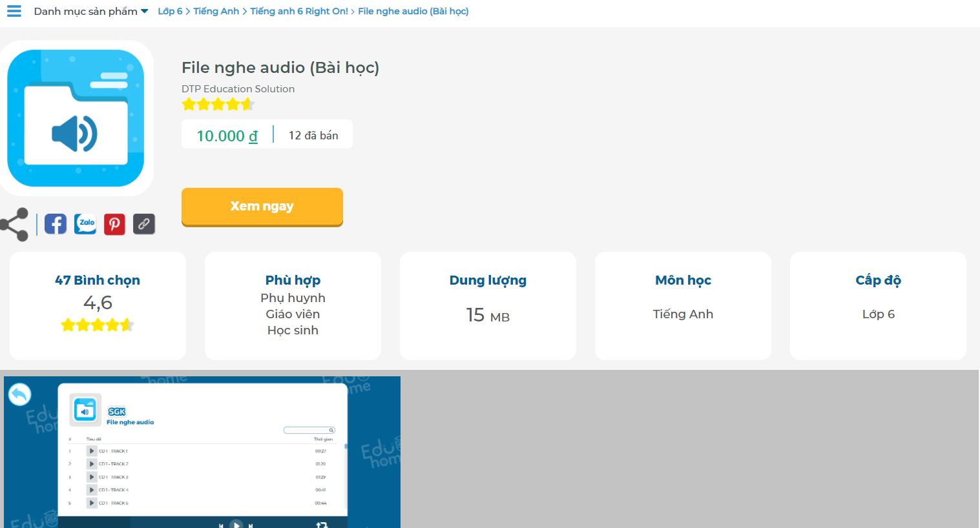Click the Cấp độ heading
This screenshot has height=528, width=980.
(878, 280)
